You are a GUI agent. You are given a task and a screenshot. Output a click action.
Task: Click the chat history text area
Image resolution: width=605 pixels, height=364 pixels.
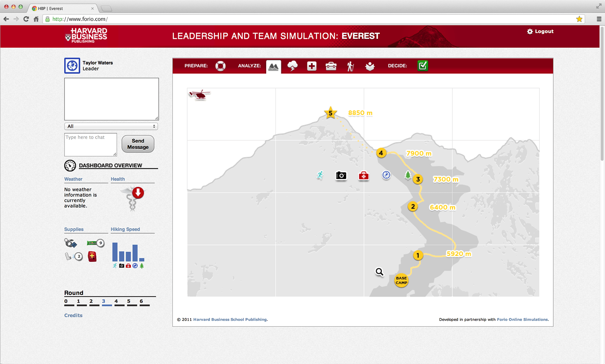pos(111,99)
